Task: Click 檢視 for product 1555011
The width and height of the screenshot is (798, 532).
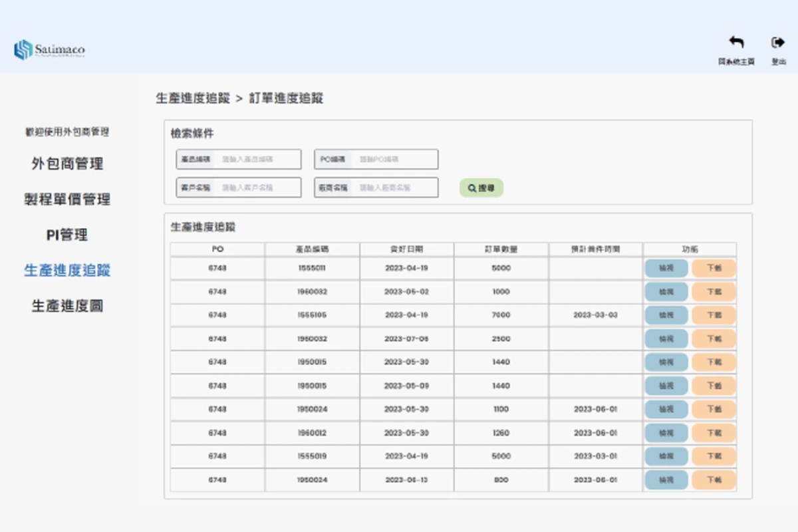Action: click(666, 269)
